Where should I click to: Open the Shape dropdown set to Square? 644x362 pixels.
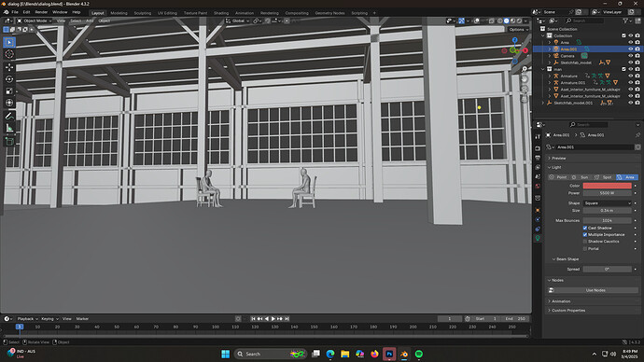[607, 203]
